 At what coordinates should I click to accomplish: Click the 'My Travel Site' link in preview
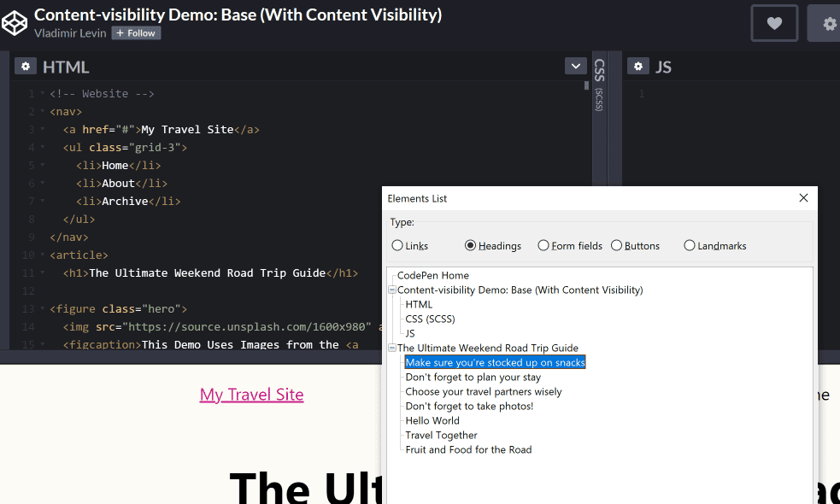click(252, 395)
